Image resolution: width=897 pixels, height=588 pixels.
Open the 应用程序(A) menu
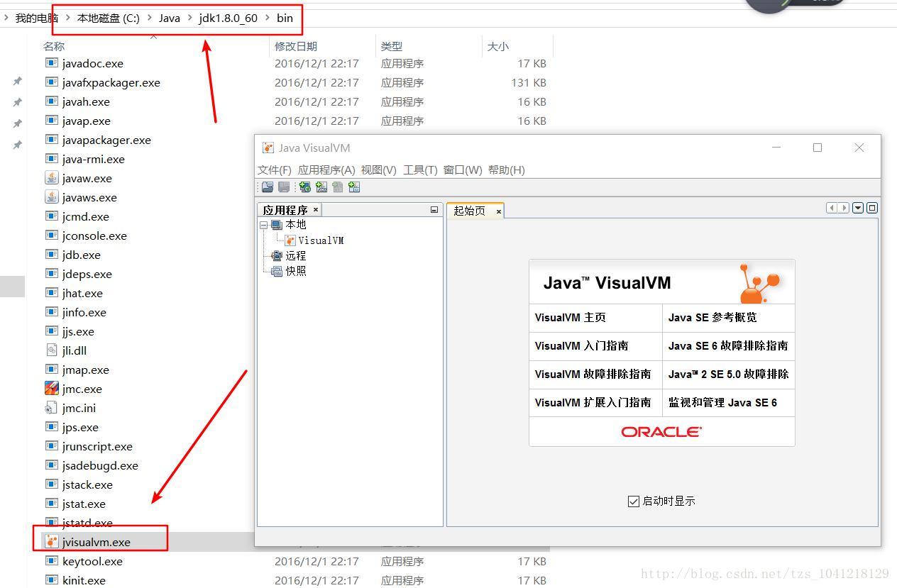pyautogui.click(x=326, y=170)
